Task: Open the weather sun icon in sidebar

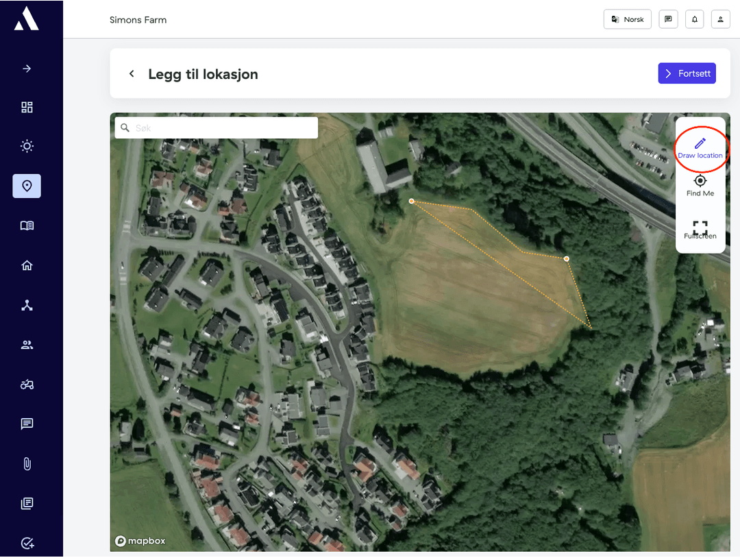Action: [x=27, y=146]
